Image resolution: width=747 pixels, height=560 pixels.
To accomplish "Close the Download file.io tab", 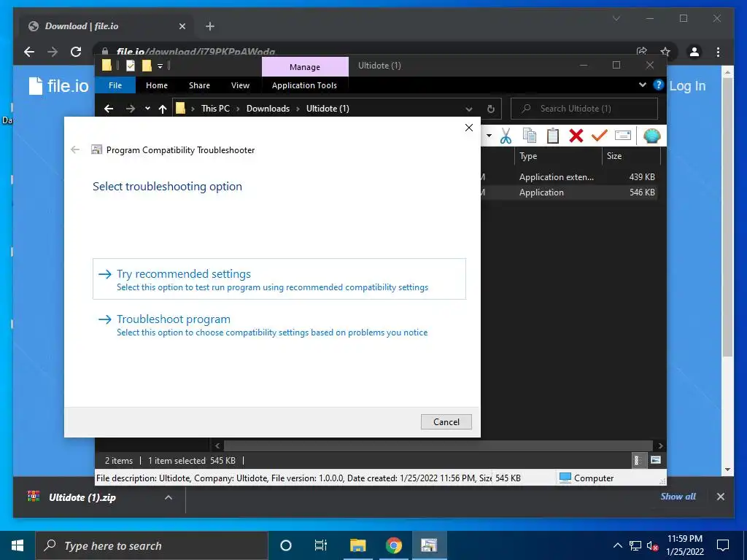I will [x=182, y=27].
